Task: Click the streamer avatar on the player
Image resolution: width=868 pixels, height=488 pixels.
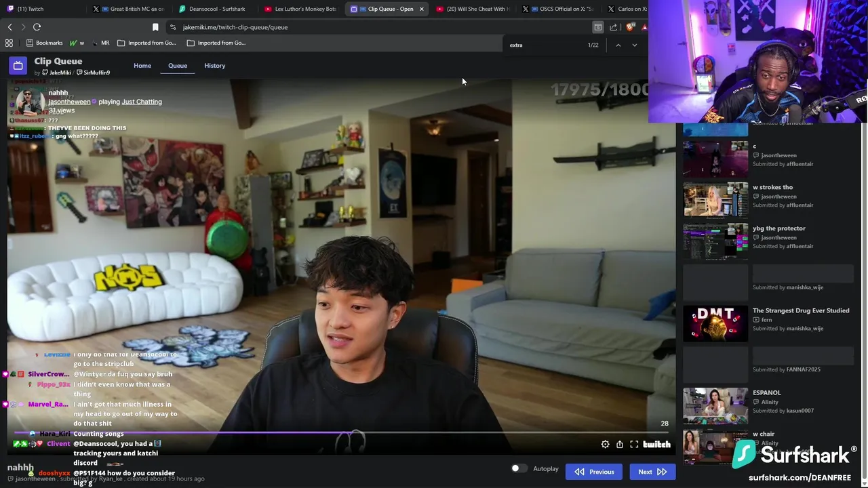Action: pos(29,102)
